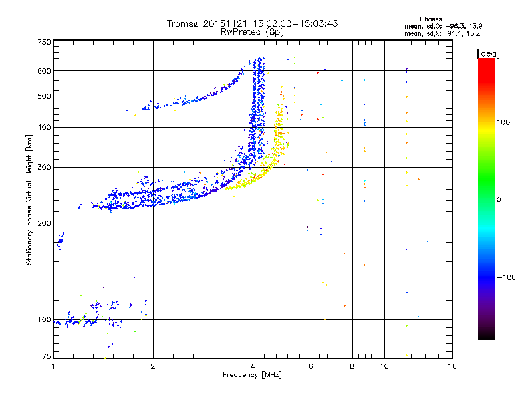Image resolution: width=532 pixels, height=399 pixels.
Task: Click the y-axis tick label '200'
Action: click(44, 223)
